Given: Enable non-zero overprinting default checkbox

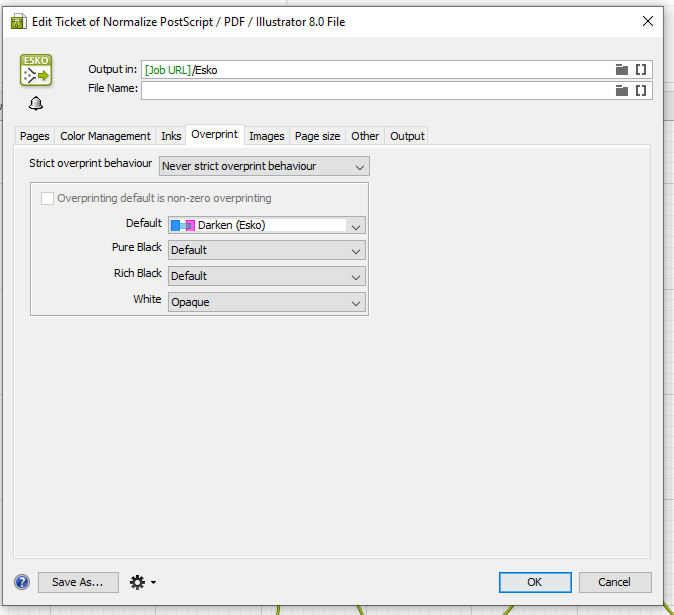Looking at the screenshot, I should point(47,199).
